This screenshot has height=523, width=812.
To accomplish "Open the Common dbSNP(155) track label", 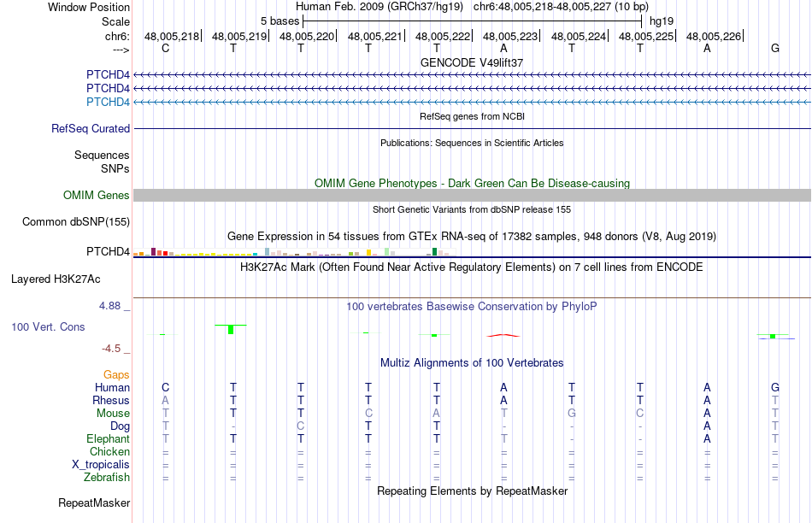I will pyautogui.click(x=75, y=221).
